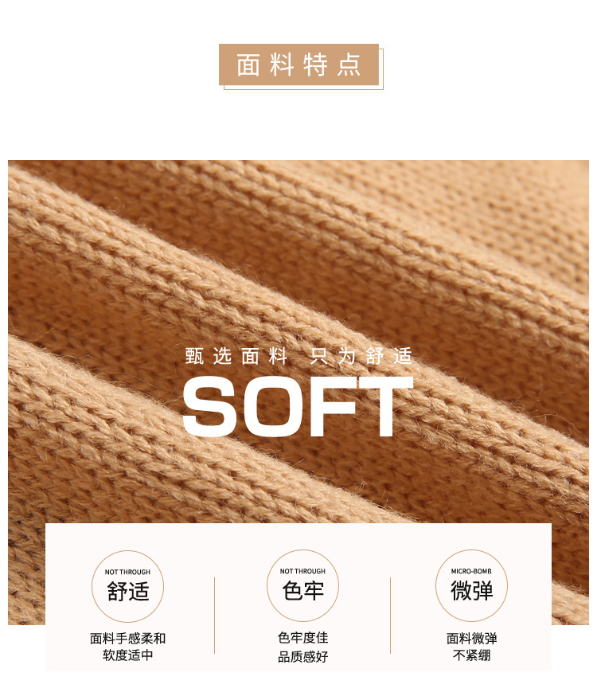Image resolution: width=597 pixels, height=700 pixels.
Task: Click the 微弹 circle badge
Action: point(471,585)
